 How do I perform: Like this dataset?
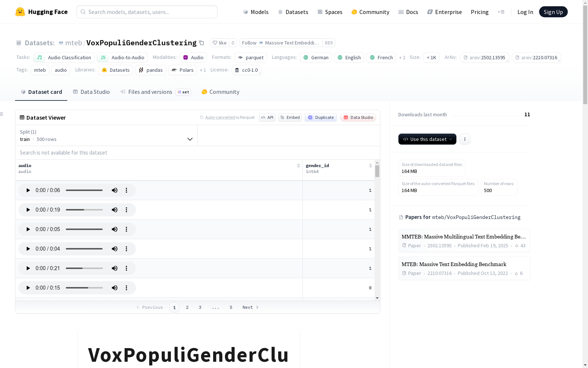click(x=220, y=43)
